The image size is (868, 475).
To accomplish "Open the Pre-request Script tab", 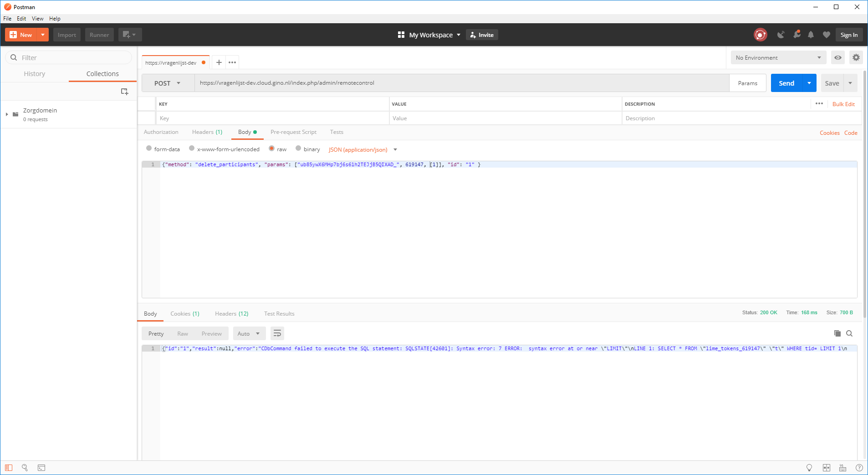I will pos(293,132).
